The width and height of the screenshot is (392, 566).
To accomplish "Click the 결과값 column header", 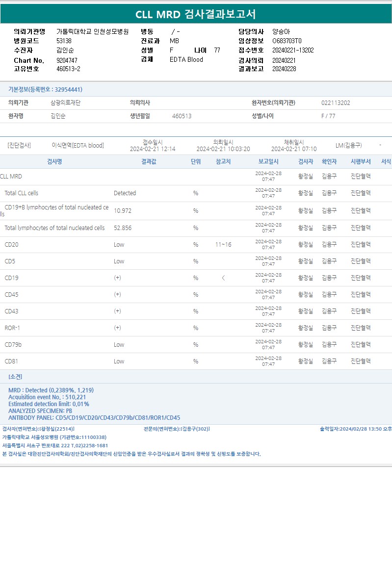I will point(149,161).
